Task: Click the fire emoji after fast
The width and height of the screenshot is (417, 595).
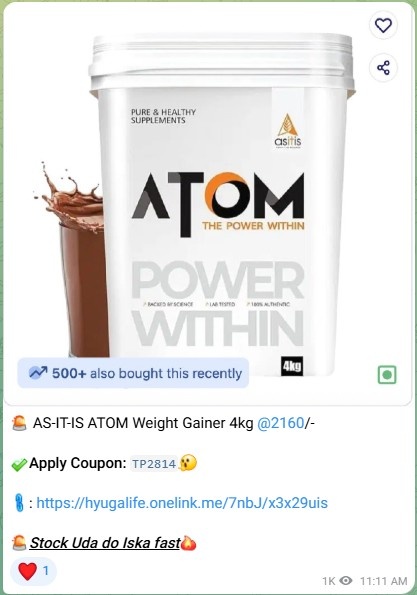Action: [x=188, y=543]
